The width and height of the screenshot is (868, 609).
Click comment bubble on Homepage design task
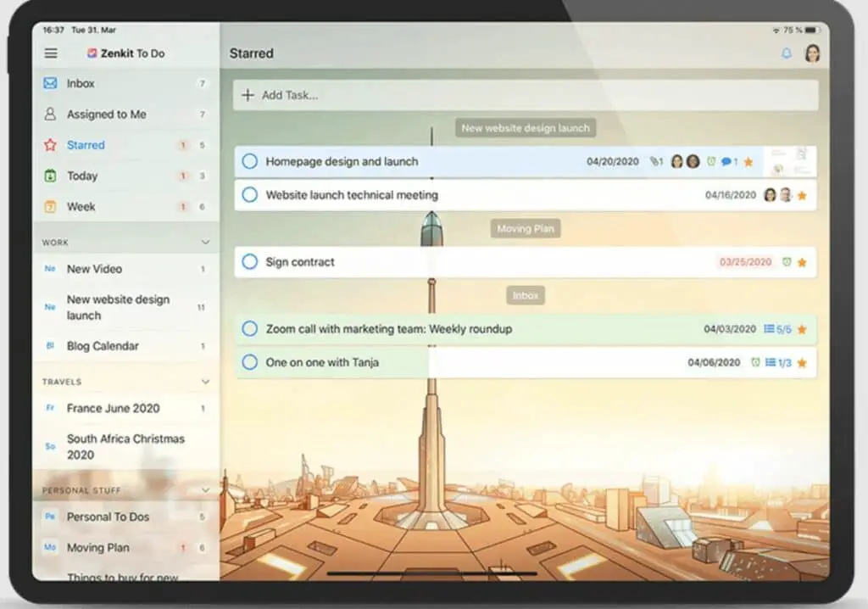click(727, 162)
